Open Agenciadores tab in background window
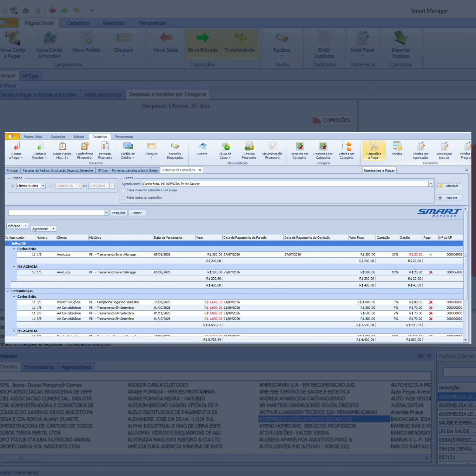 pos(76,367)
